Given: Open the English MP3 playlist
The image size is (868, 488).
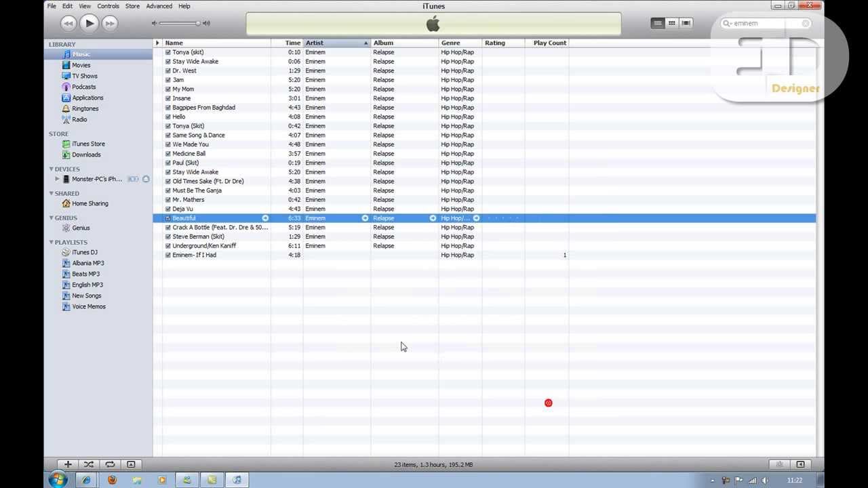Looking at the screenshot, I should tap(87, 285).
